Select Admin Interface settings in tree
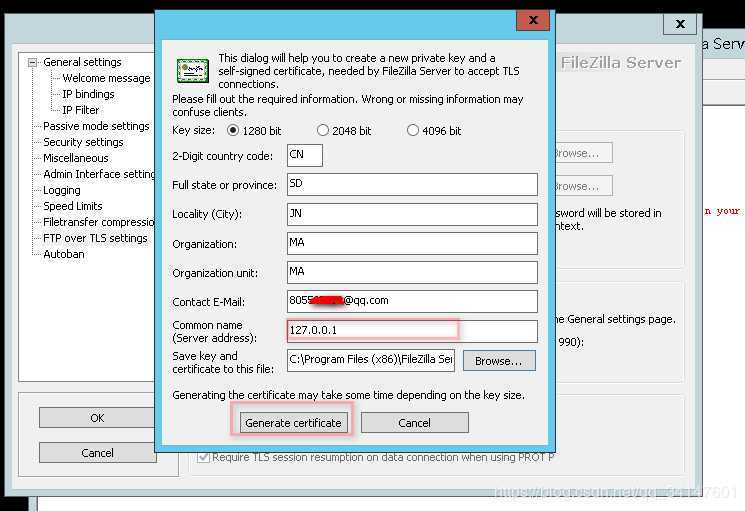The width and height of the screenshot is (745, 511). pos(99,174)
